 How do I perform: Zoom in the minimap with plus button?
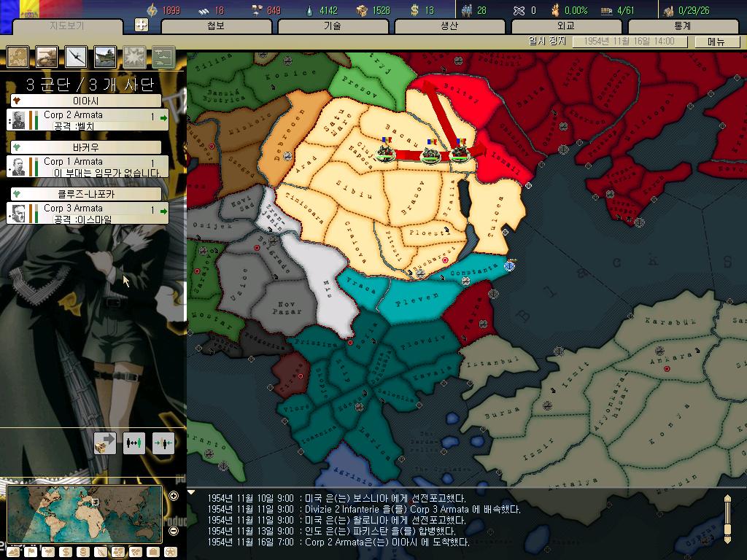click(174, 496)
